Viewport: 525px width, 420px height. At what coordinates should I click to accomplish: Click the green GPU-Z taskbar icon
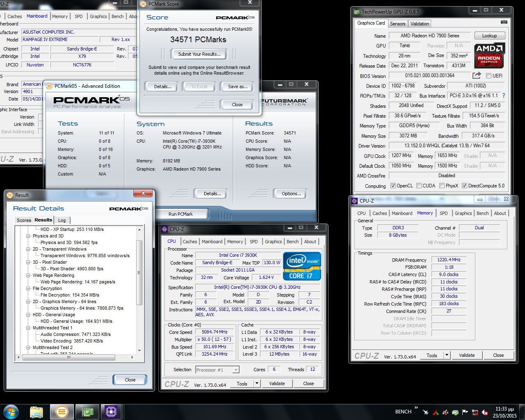pos(87,412)
